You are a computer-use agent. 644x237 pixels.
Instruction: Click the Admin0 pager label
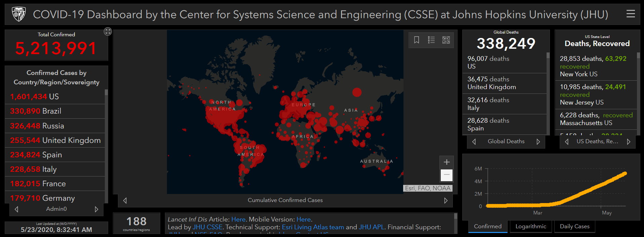[x=56, y=209]
